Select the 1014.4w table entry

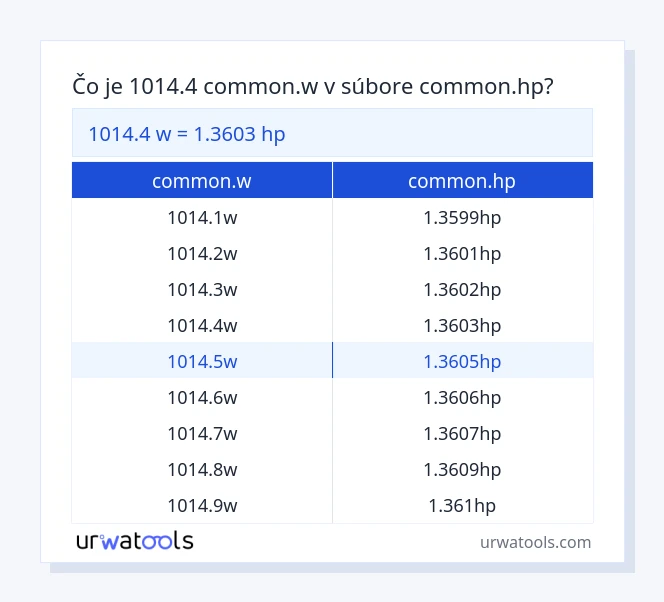point(202,325)
